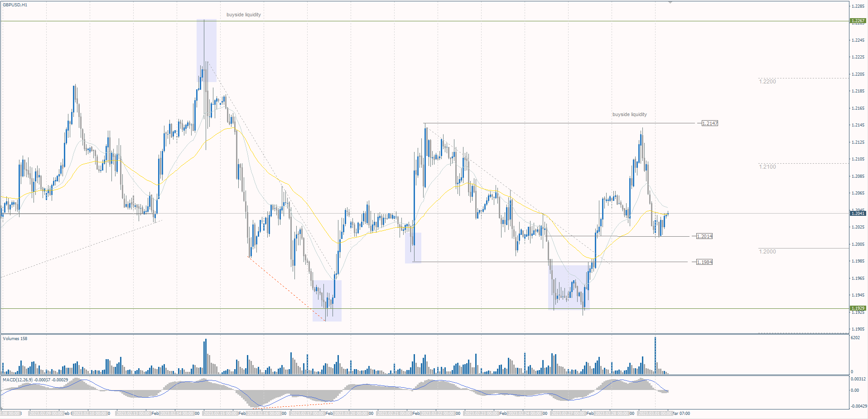The image size is (868, 419).
Task: Select the green horizontal line at 1.1929
Action: pyautogui.click(x=424, y=308)
